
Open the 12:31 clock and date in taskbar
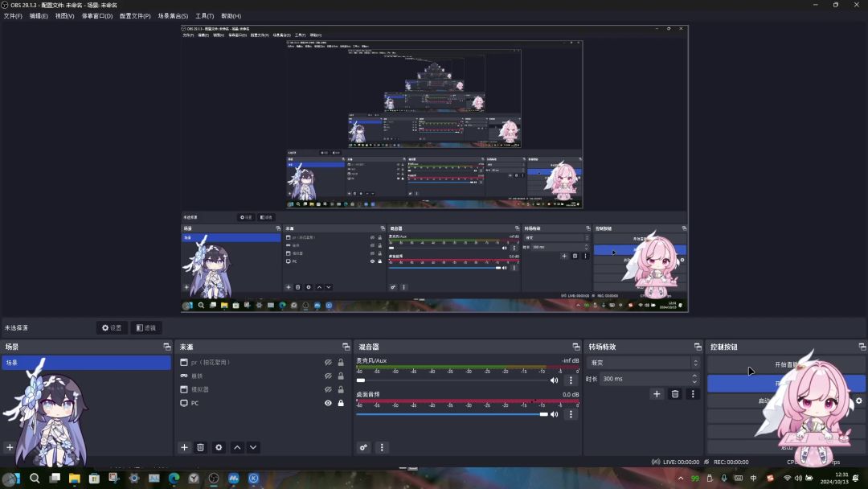834,479
